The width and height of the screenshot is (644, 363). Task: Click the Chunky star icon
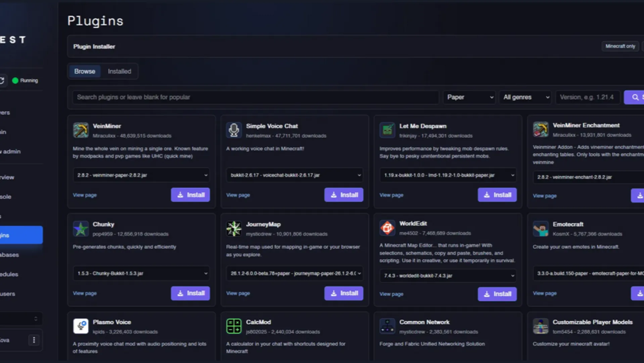click(x=81, y=229)
